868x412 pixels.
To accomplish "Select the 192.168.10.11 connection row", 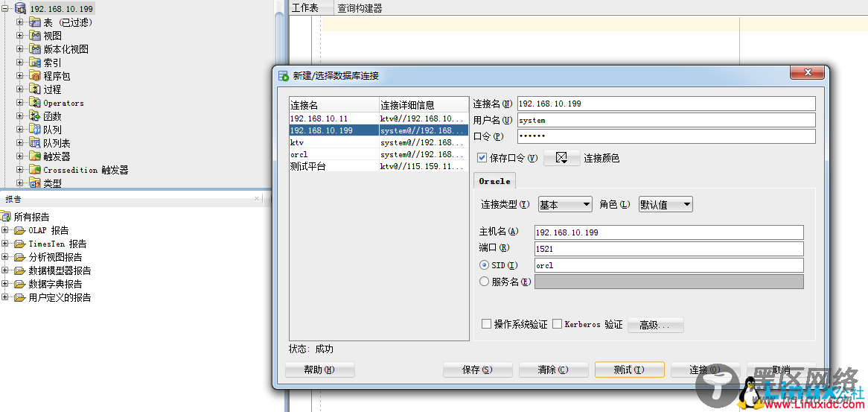I will point(379,118).
